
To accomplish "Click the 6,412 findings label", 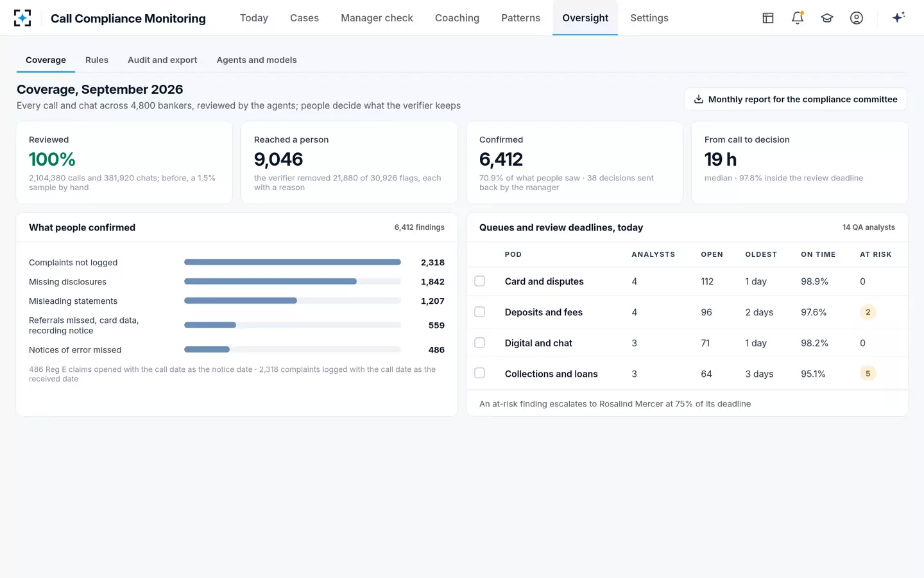I will click(x=419, y=227).
